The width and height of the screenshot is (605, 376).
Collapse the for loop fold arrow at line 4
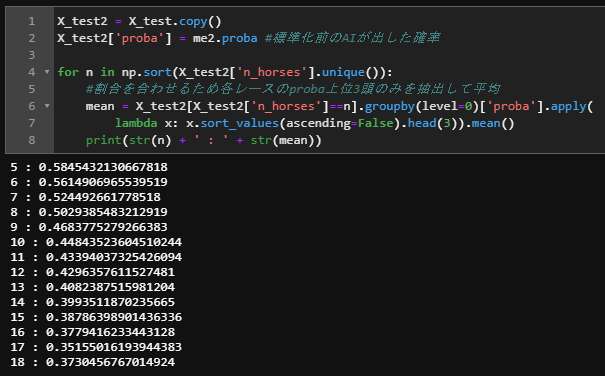[47, 72]
